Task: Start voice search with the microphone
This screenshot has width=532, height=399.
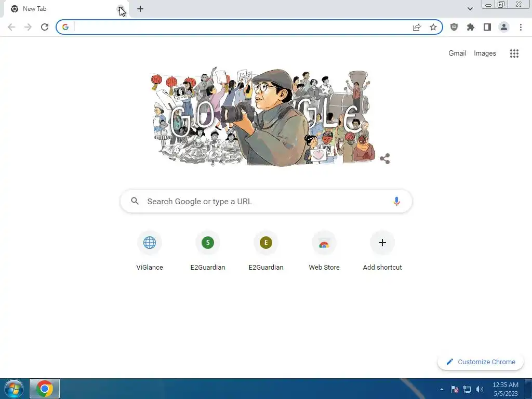Action: coord(396,201)
